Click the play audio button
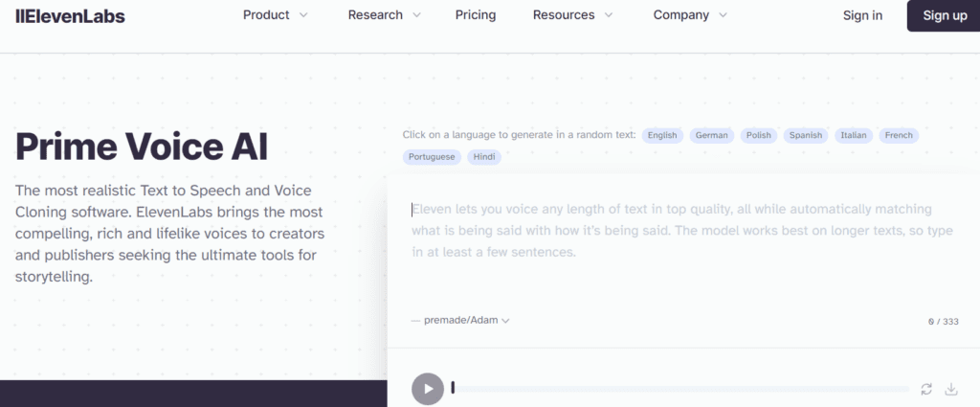 428,389
